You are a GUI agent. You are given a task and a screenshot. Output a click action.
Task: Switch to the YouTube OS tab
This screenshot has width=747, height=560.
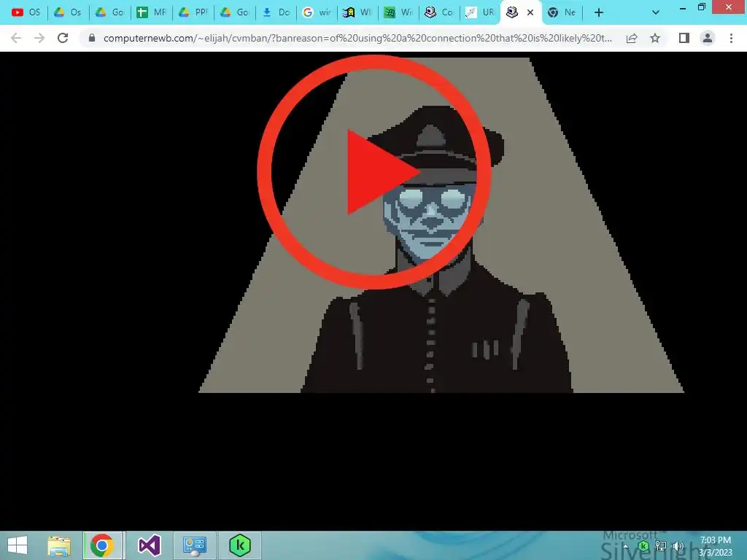point(26,12)
